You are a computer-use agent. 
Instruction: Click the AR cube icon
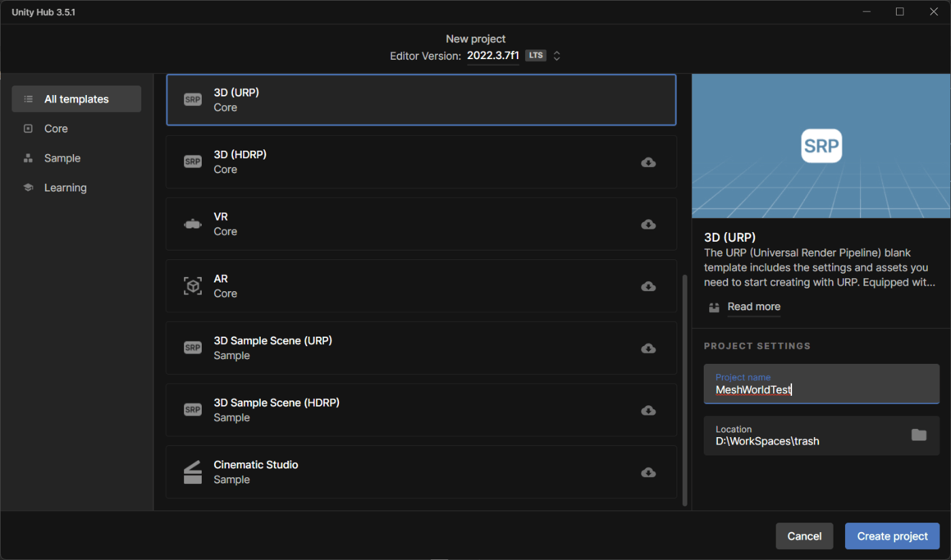coord(193,286)
